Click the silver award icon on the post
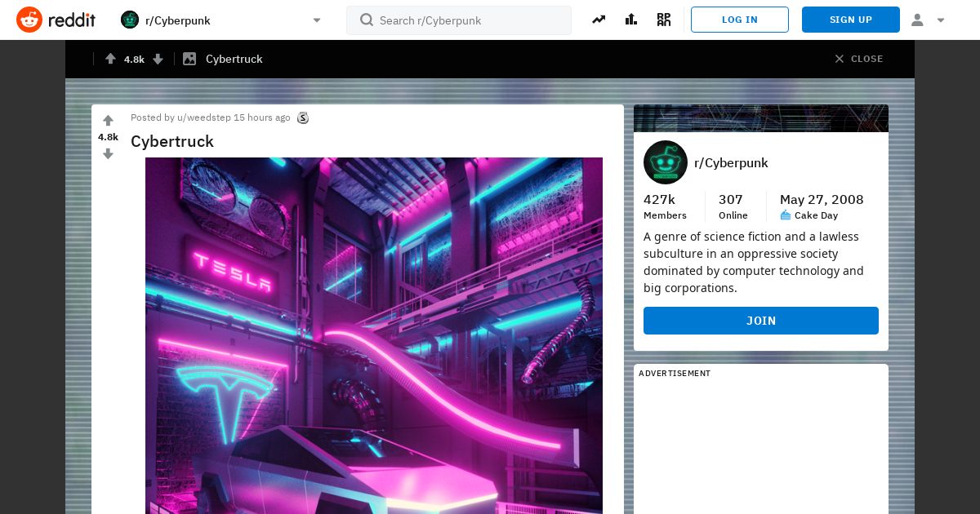The image size is (980, 514). [x=303, y=117]
